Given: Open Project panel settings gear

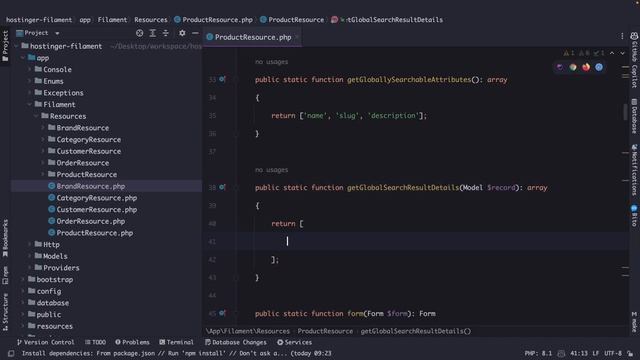Looking at the screenshot, I should coord(182,33).
